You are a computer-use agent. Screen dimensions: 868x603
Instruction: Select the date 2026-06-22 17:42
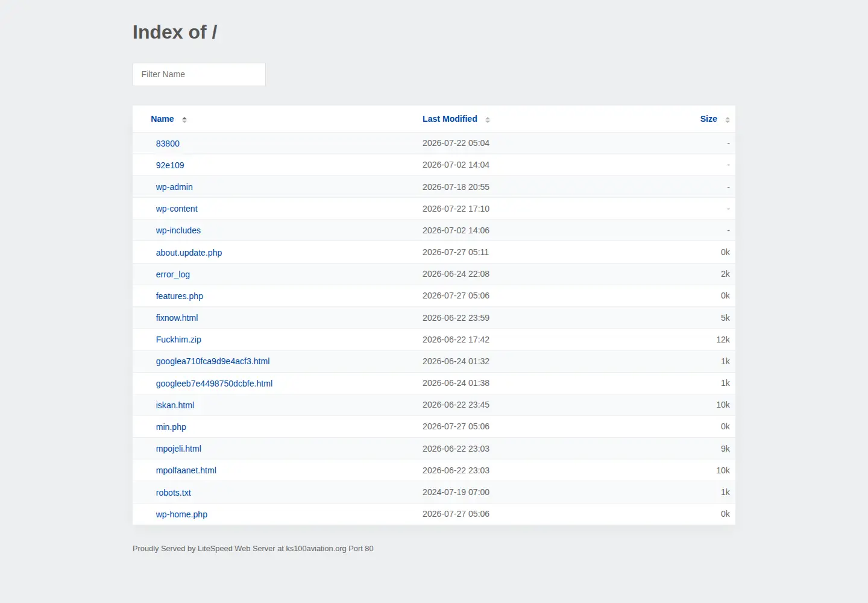pos(456,339)
